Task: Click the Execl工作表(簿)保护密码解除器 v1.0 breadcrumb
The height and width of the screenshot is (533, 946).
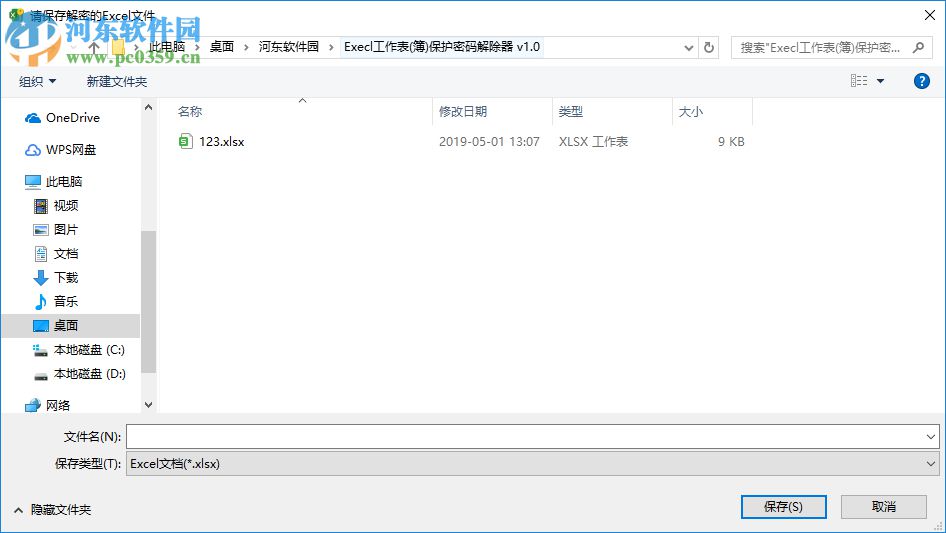Action: coord(442,47)
